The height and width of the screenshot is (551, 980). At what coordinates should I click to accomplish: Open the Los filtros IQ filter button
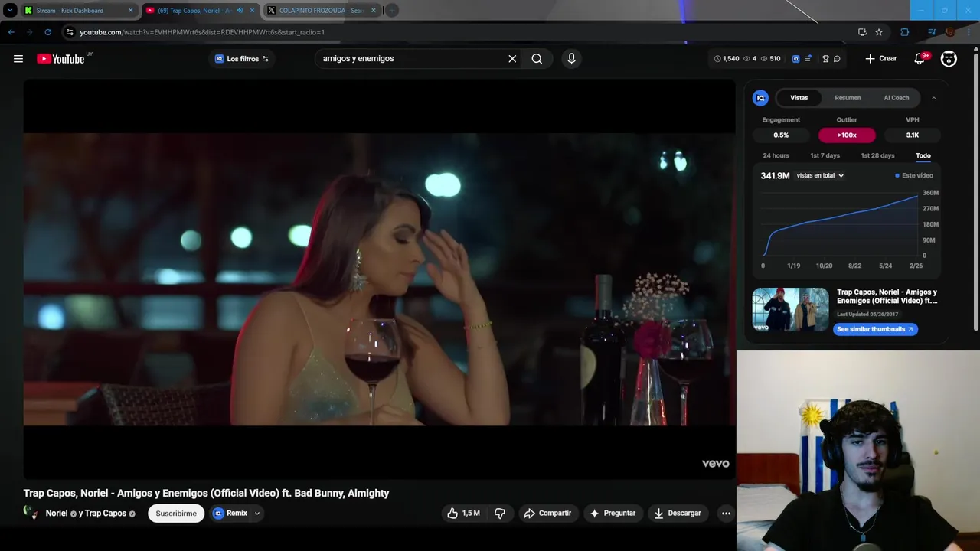[242, 59]
